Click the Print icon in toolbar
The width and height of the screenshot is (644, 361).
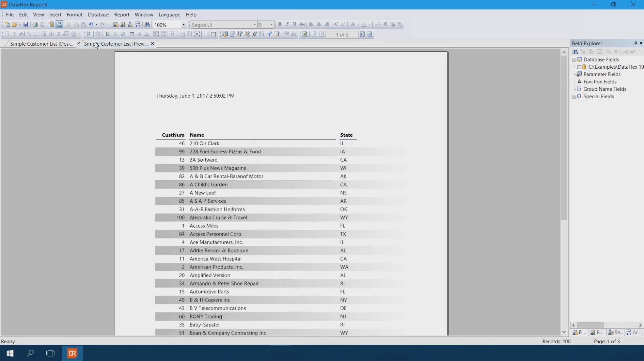coord(35,24)
